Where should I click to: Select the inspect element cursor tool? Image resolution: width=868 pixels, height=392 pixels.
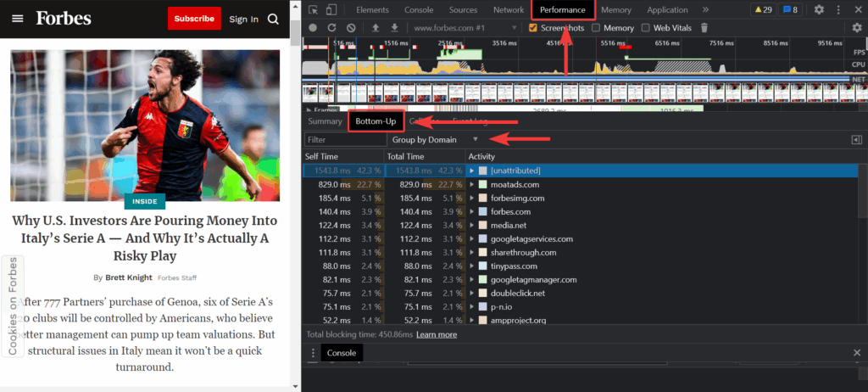click(x=314, y=9)
